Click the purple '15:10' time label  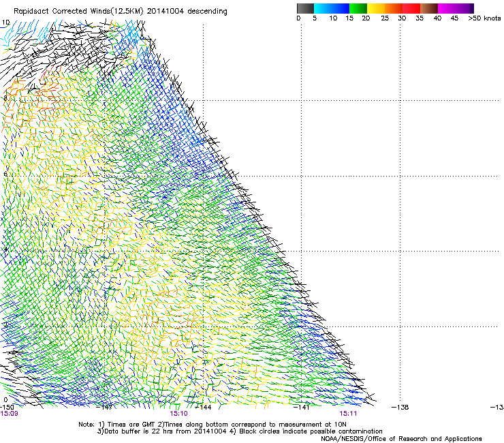coord(178,414)
